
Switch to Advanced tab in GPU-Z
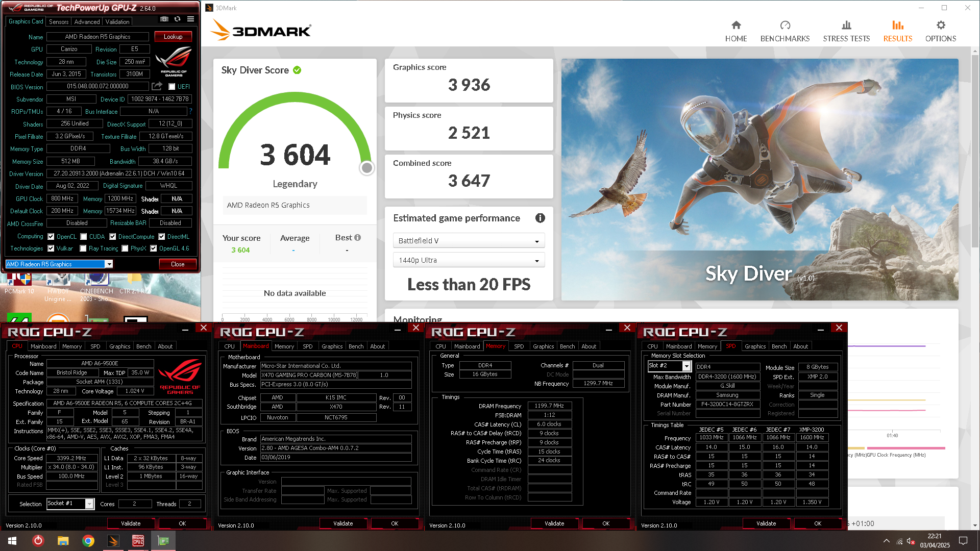pyautogui.click(x=87, y=21)
